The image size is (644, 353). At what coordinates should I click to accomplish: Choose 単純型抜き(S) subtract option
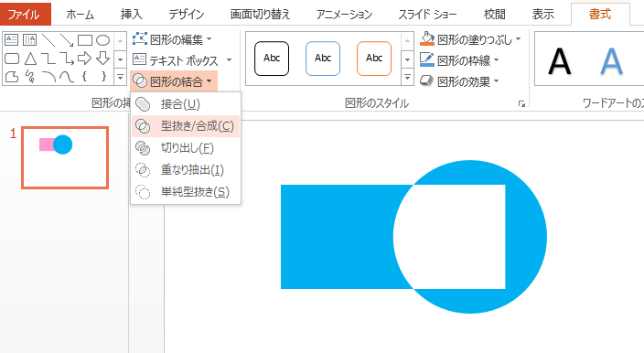(x=186, y=192)
